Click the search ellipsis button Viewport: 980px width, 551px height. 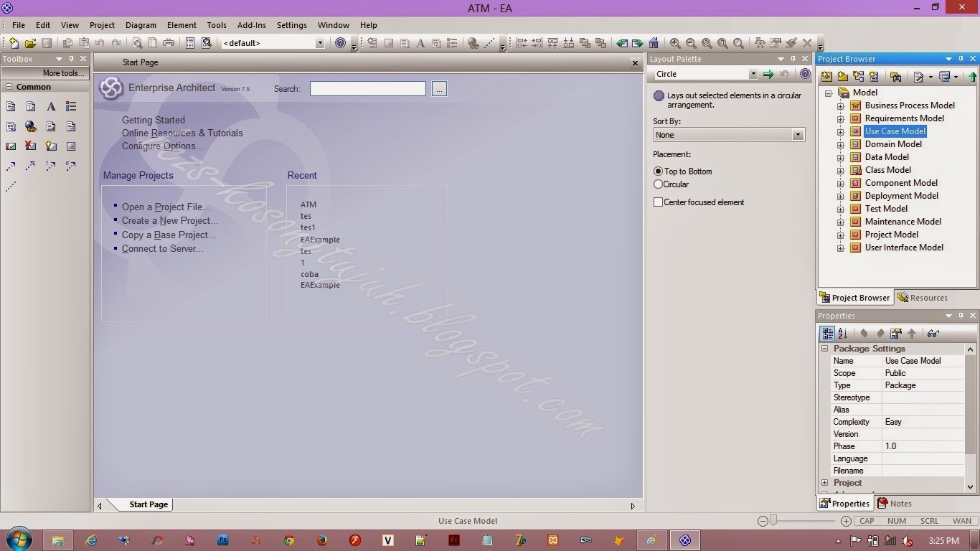point(440,89)
